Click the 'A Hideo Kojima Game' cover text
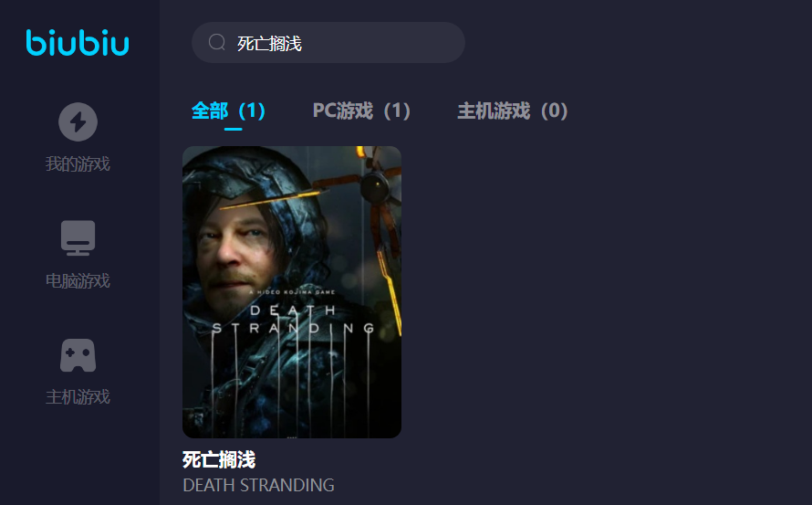This screenshot has width=812, height=505. (x=292, y=292)
